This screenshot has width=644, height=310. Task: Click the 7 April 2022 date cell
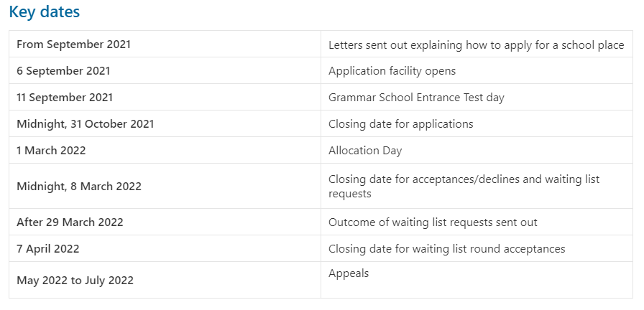coord(165,248)
